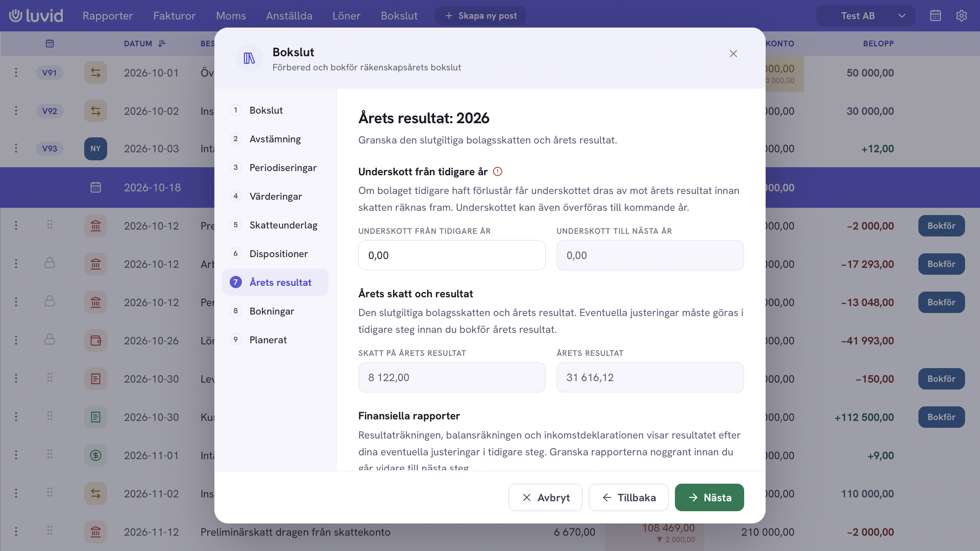The width and height of the screenshot is (980, 551).
Task: Go to step 5 Skatteunderlag
Action: (275, 225)
